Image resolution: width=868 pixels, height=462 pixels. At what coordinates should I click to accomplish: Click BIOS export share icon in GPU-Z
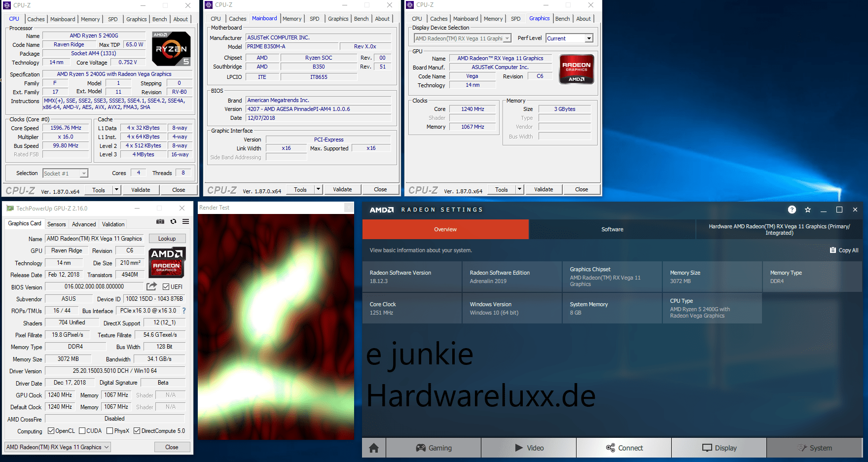pos(151,286)
